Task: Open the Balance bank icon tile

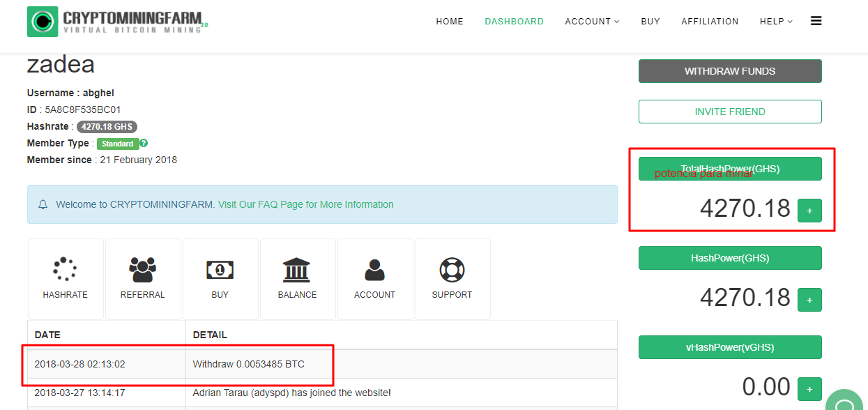Action: (298, 280)
